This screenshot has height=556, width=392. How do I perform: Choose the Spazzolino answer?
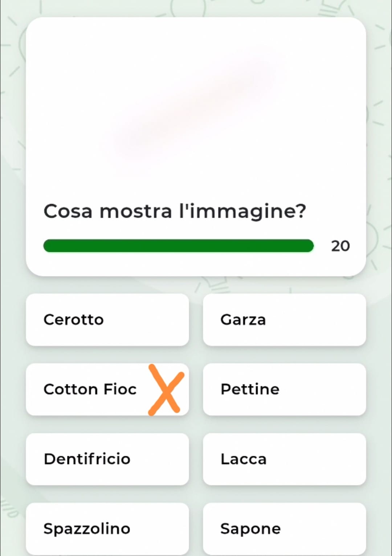[107, 529]
